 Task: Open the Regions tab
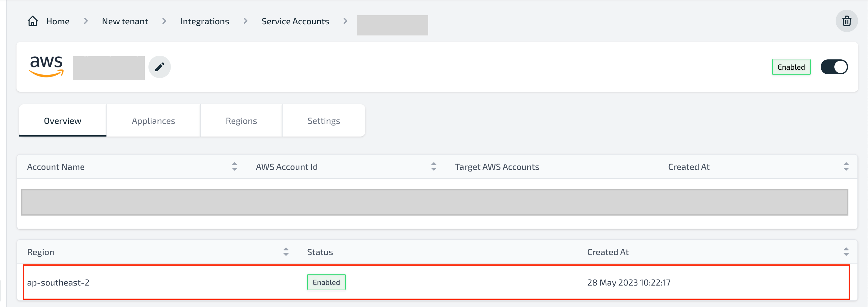click(x=241, y=120)
